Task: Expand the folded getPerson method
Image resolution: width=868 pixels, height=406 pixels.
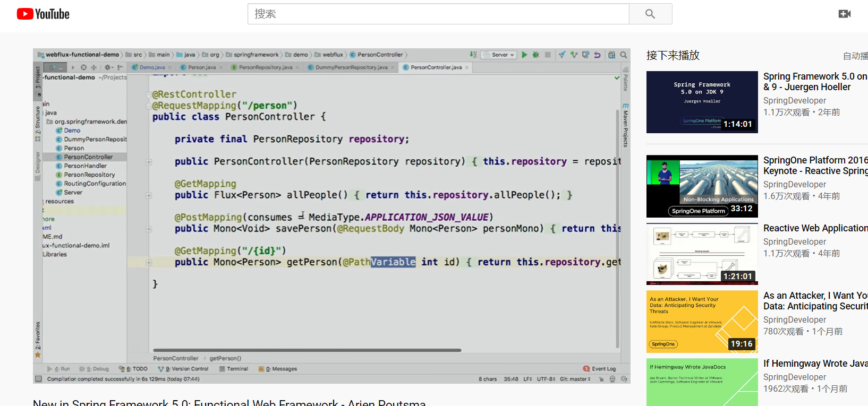Action: click(x=149, y=262)
